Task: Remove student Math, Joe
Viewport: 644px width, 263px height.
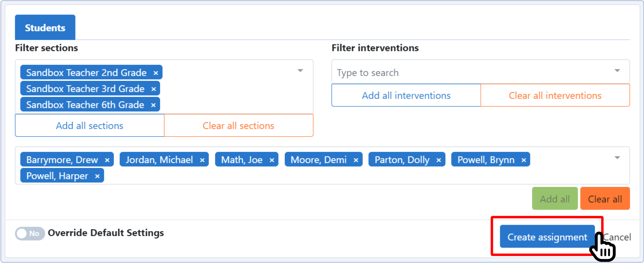Action: 272,160
